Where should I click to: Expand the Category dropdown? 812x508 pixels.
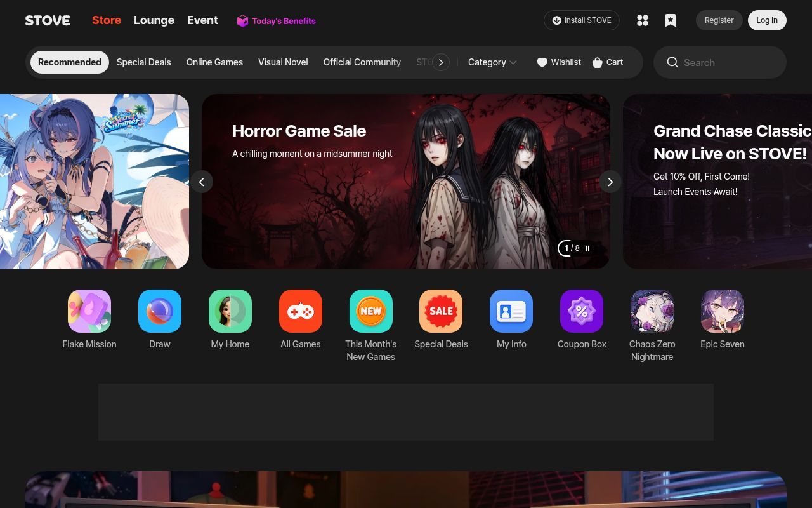coord(492,62)
